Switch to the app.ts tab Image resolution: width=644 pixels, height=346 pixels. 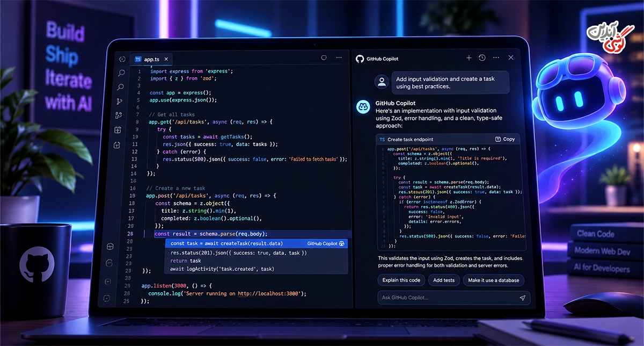151,59
